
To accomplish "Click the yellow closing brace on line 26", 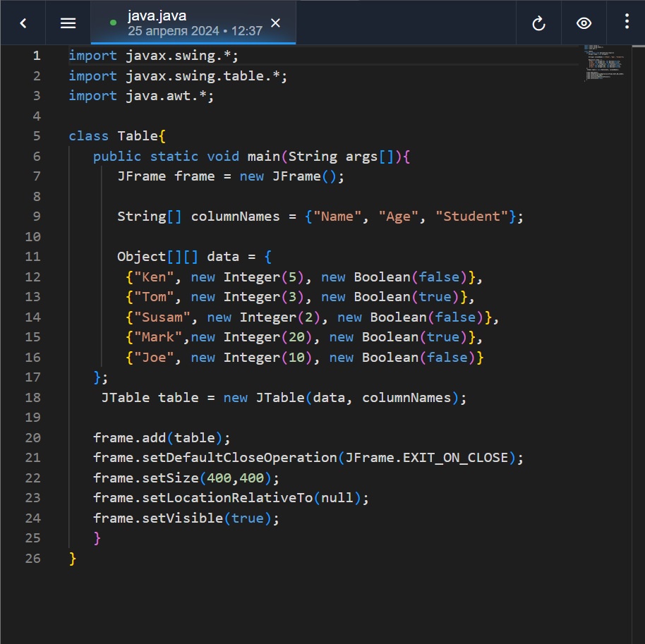I will [73, 559].
